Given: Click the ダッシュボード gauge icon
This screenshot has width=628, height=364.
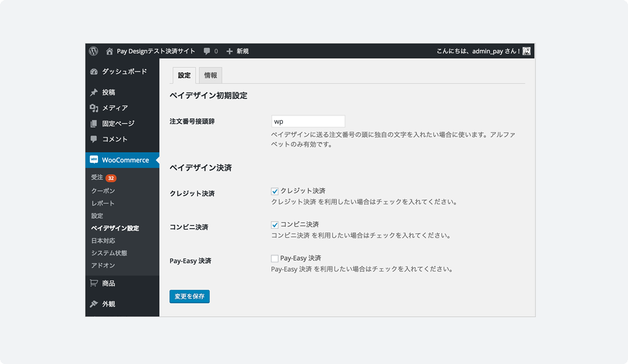Looking at the screenshot, I should point(94,72).
